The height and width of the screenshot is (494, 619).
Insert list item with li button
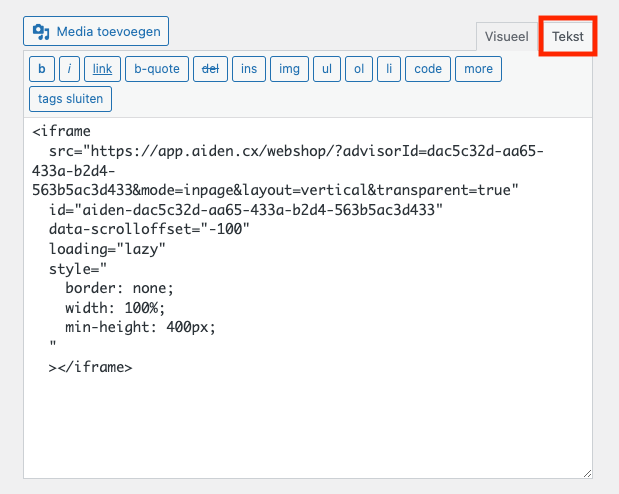(389, 69)
